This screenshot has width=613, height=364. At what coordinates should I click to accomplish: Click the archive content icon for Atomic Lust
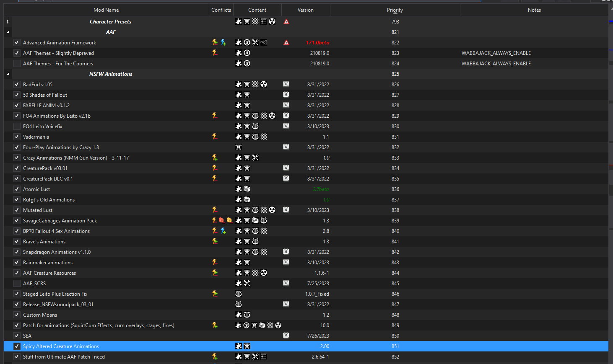tap(247, 189)
